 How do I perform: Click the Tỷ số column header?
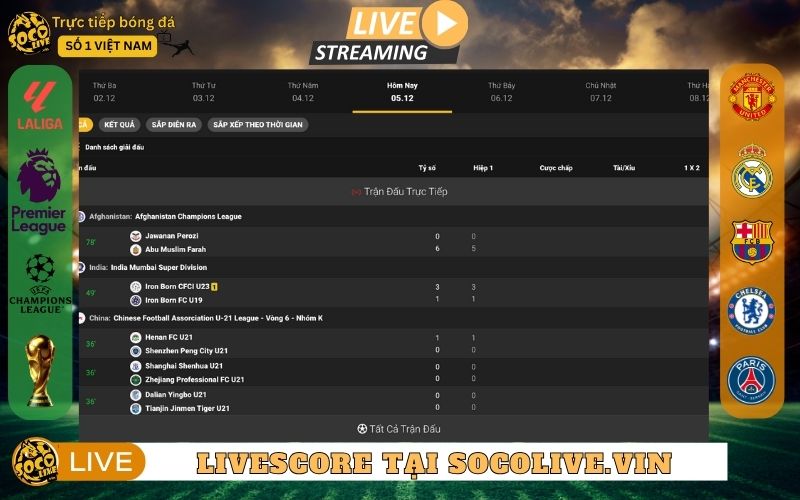427,168
